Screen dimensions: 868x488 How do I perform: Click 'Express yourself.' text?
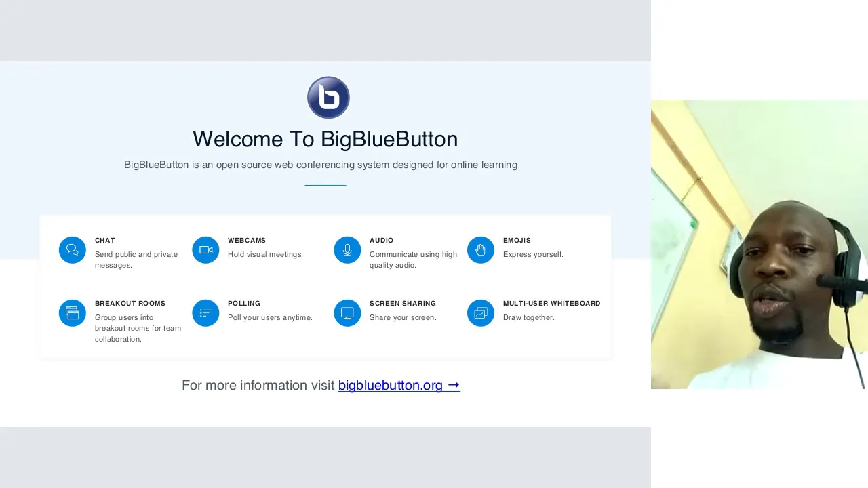point(533,255)
